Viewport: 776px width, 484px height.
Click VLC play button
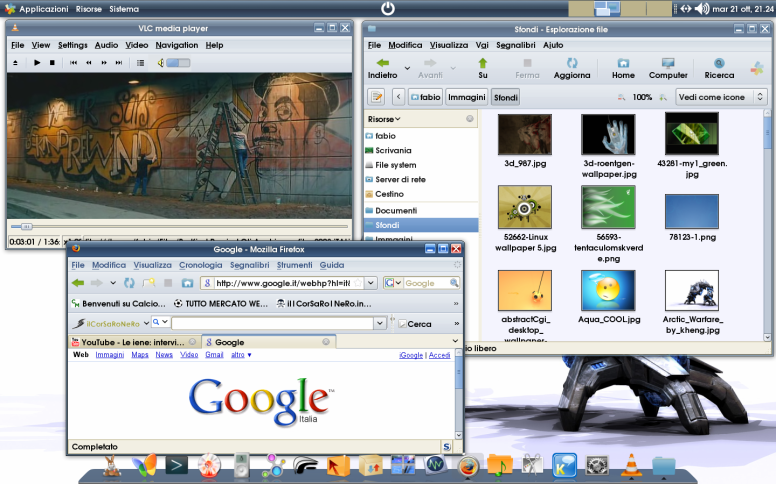[x=37, y=63]
